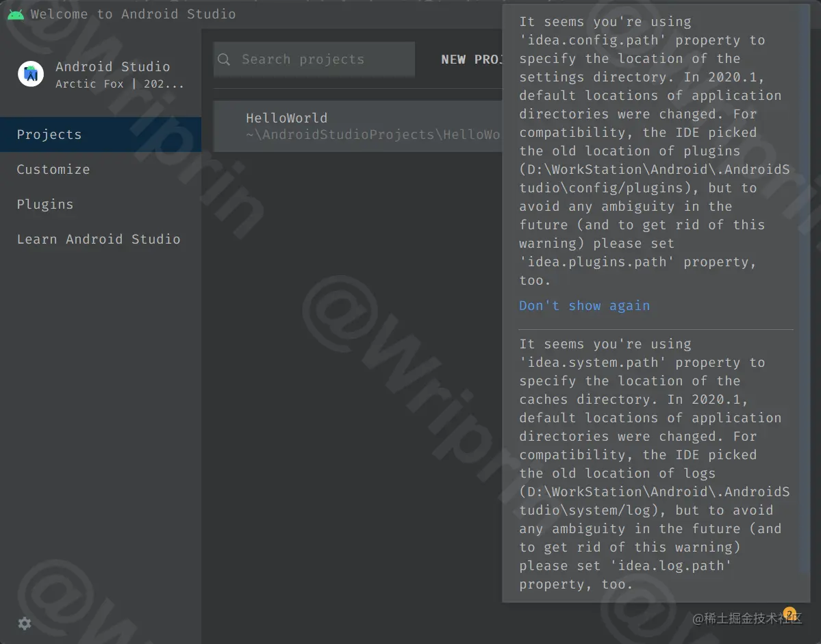Image resolution: width=821 pixels, height=644 pixels.
Task: Click the green Android head in the title bar
Action: click(x=15, y=13)
